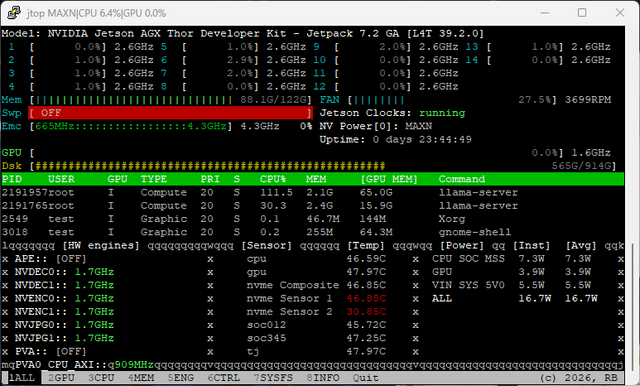Select process row with PID 2191957
Screen dimensions: 640x386
click(313, 193)
